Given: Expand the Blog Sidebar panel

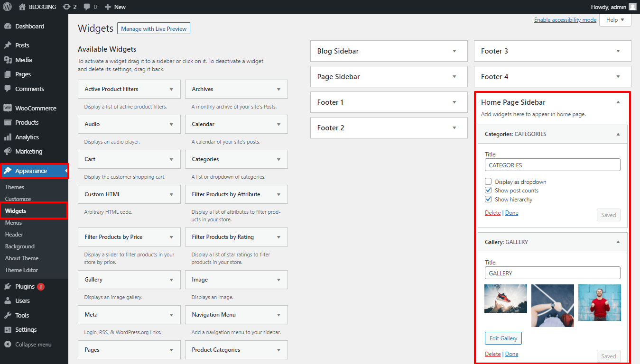Looking at the screenshot, I should click(389, 51).
